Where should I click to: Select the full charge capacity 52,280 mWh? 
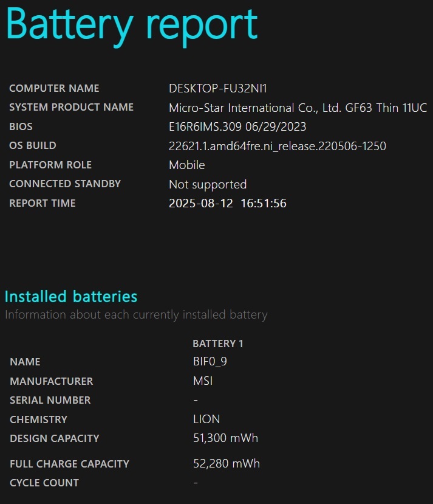[227, 463]
